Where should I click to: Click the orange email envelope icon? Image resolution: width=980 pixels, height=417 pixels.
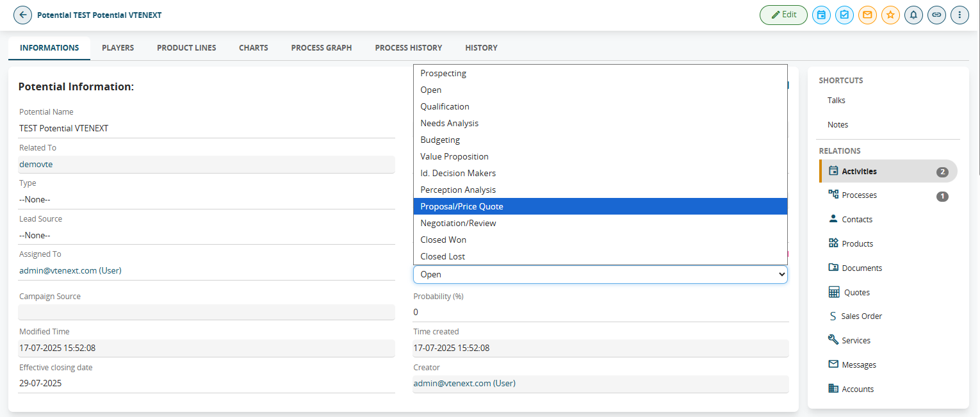[867, 15]
